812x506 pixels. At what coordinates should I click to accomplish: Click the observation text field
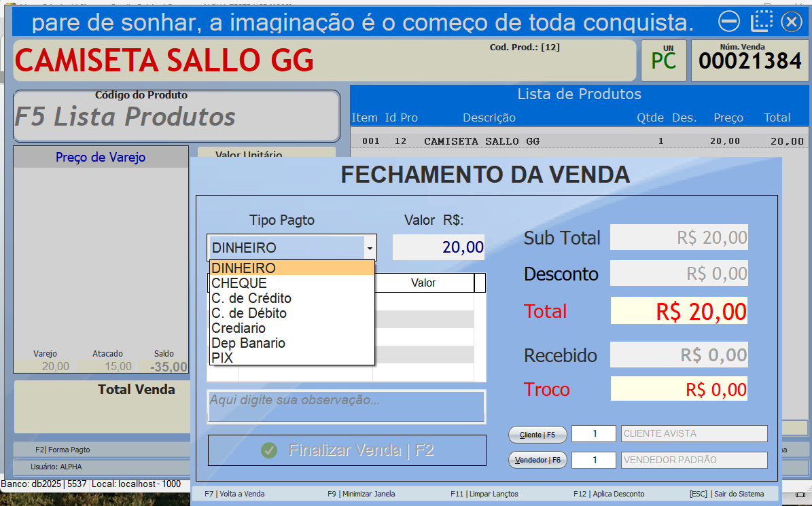click(x=346, y=406)
